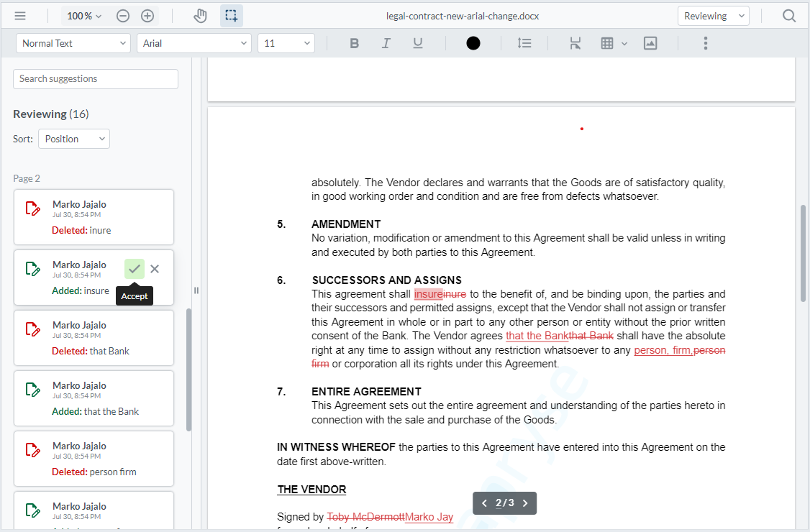This screenshot has height=532, width=810.
Task: Click the 'Added: that the Bank' icon
Action: point(32,390)
